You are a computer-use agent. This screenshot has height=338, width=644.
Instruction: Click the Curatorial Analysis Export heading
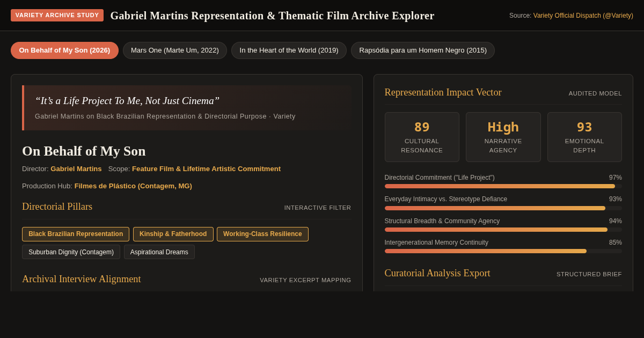437,273
